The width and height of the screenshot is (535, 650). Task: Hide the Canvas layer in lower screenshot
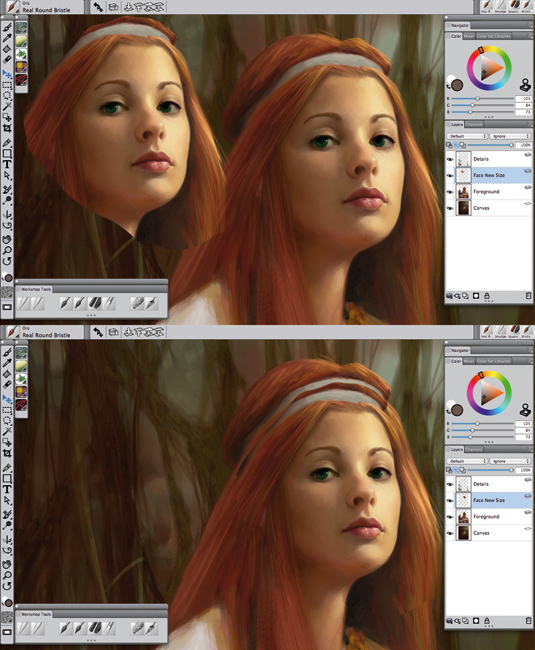[450, 533]
